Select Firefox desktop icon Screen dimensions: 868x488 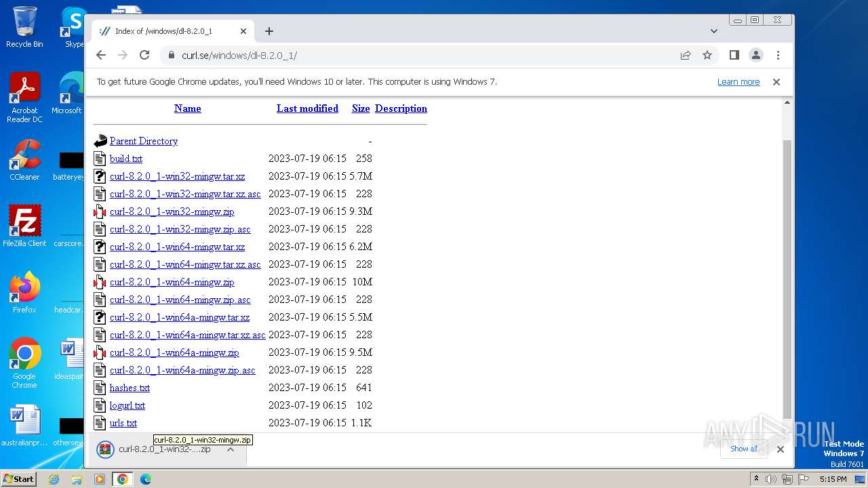pyautogui.click(x=24, y=293)
